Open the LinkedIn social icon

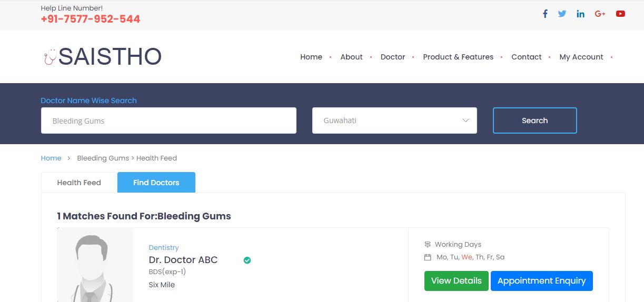point(580,14)
